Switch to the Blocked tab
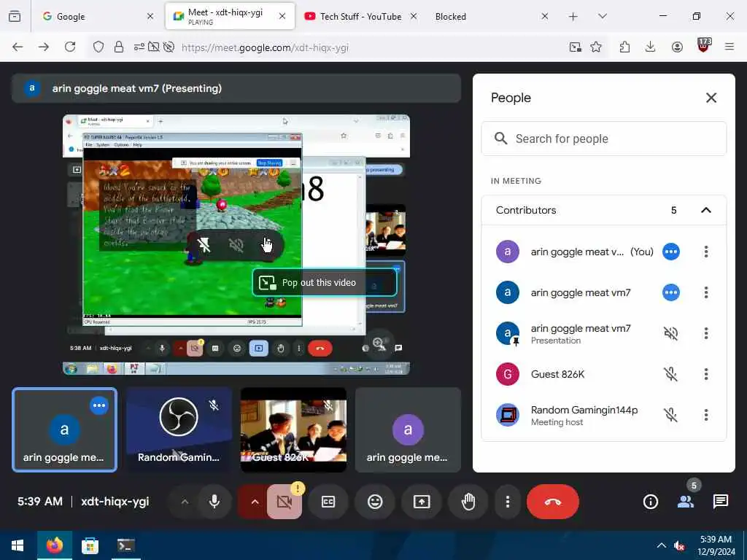 pos(491,16)
